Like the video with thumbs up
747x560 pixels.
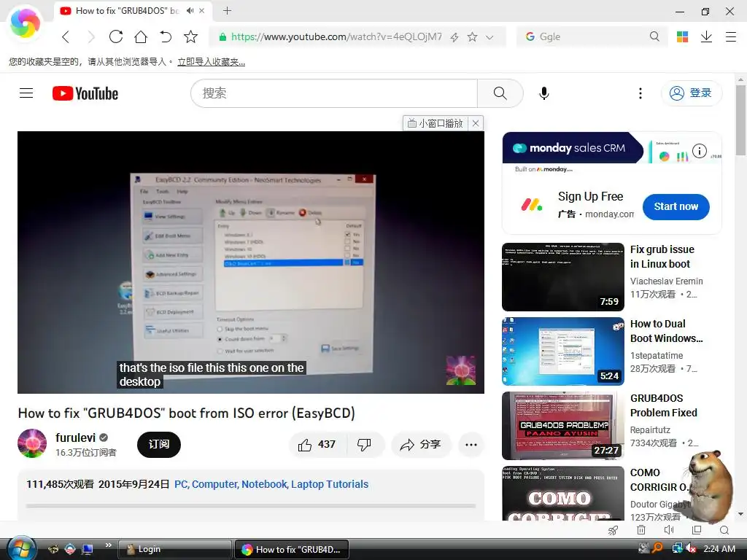[x=317, y=445]
